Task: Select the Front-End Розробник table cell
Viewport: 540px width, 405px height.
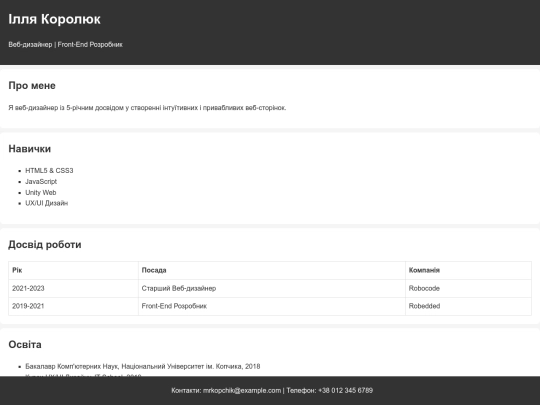Action: point(272,306)
